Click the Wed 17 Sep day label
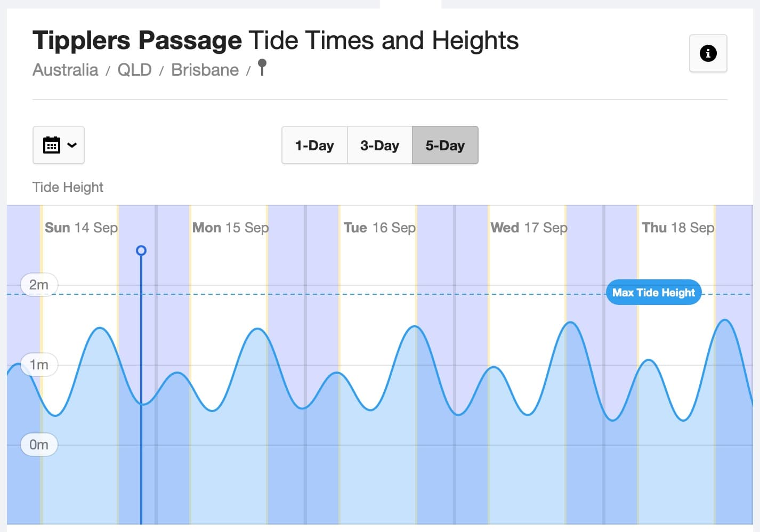Viewport: 760px width, 532px height. coord(529,228)
